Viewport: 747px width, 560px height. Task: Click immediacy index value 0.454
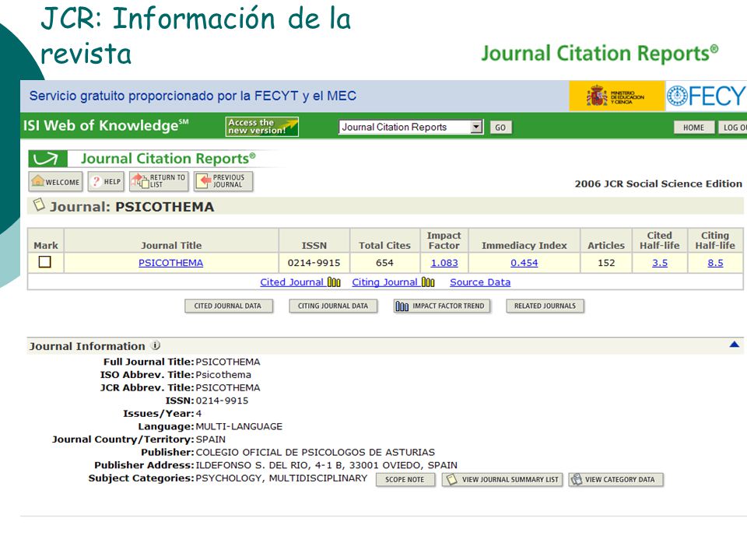[524, 263]
